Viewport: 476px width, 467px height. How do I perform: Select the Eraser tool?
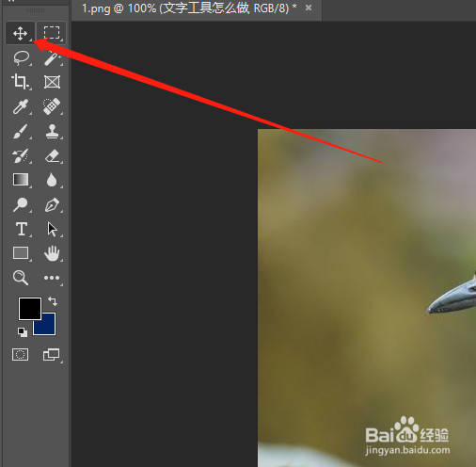click(52, 155)
